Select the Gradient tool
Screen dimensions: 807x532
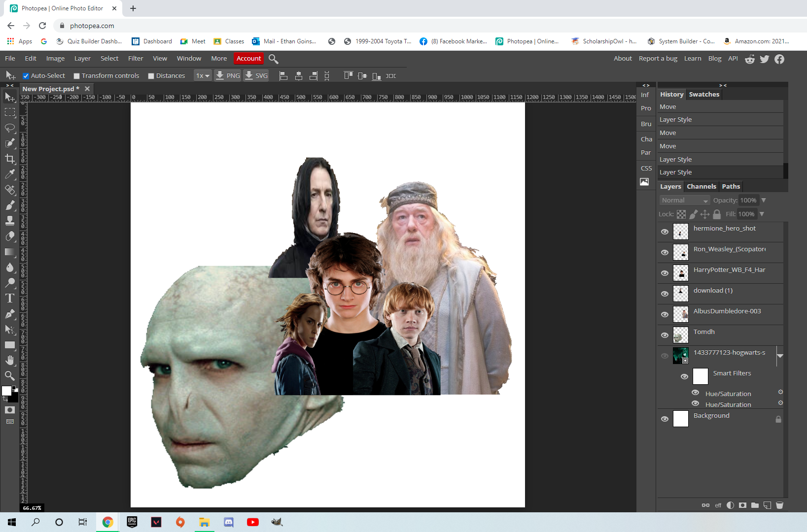(10, 252)
